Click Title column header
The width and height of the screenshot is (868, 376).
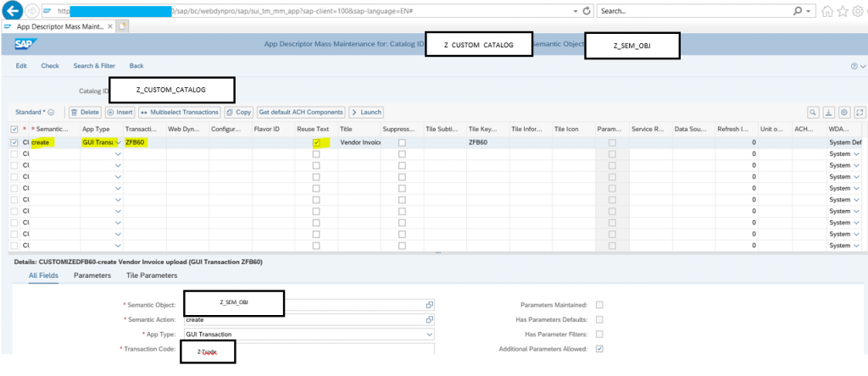(x=359, y=130)
